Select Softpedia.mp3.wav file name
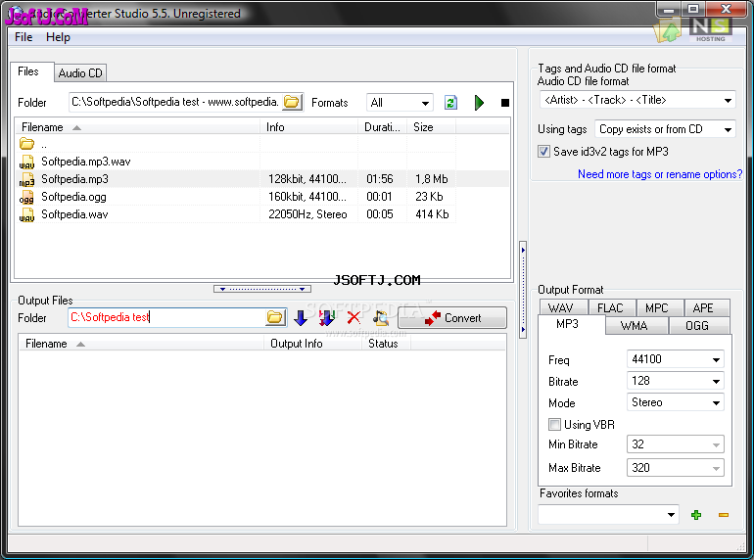 tap(86, 162)
